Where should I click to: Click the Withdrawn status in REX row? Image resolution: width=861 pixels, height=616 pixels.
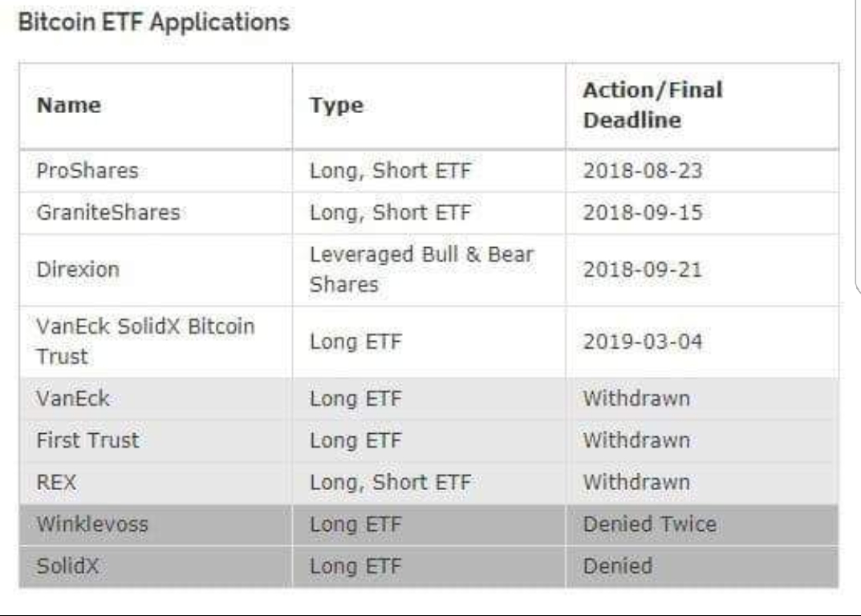636,483
